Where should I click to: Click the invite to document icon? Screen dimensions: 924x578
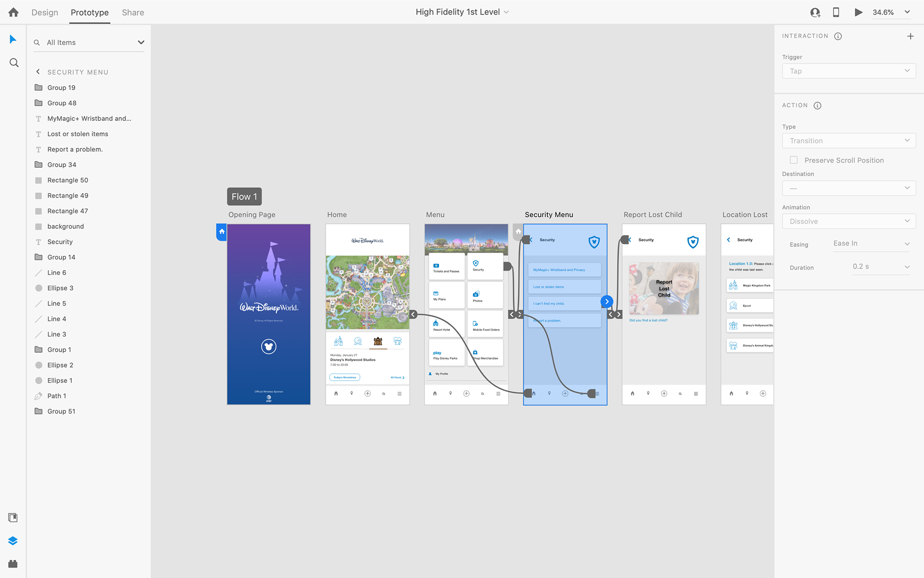coord(815,13)
